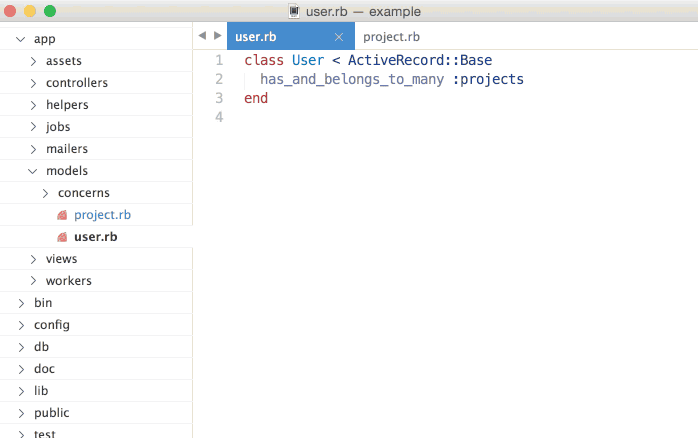
Task: Collapse the app folder
Action: pyautogui.click(x=20, y=39)
